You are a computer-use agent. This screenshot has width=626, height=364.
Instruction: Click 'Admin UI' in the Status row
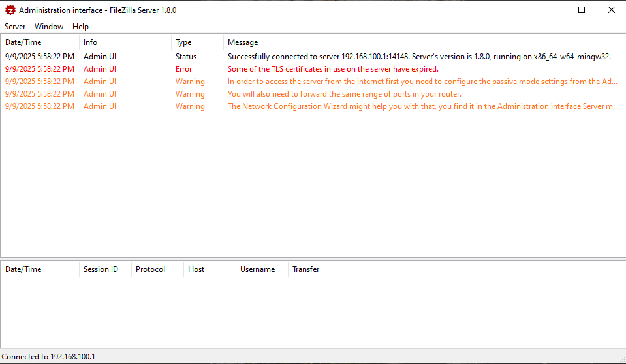click(100, 57)
